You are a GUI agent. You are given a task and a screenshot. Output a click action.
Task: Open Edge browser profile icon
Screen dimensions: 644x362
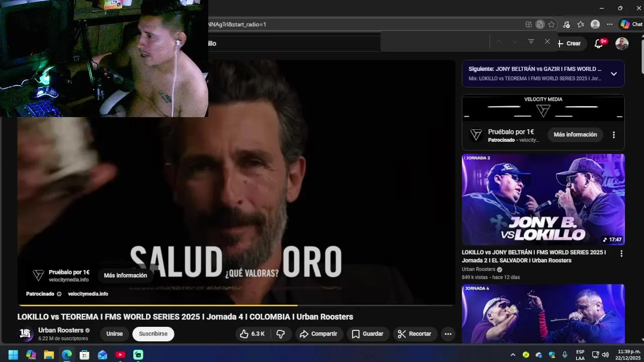pyautogui.click(x=595, y=24)
